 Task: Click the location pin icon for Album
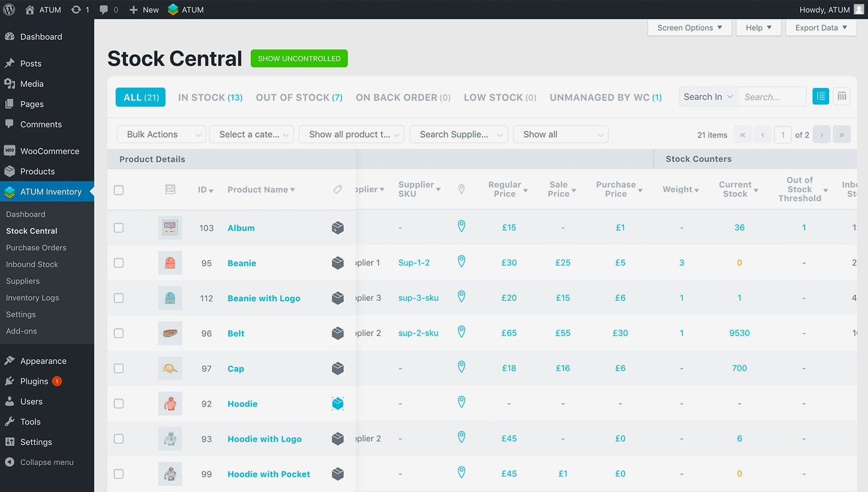[461, 227]
